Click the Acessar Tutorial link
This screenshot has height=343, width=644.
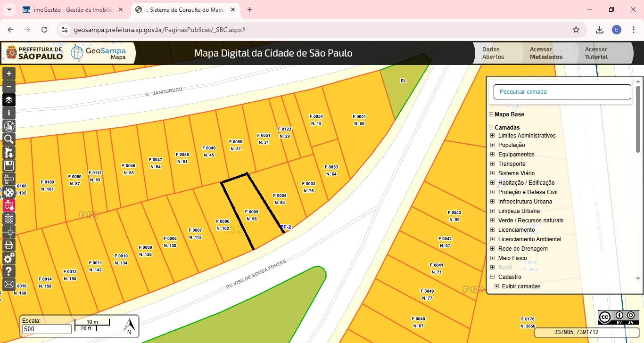596,53
